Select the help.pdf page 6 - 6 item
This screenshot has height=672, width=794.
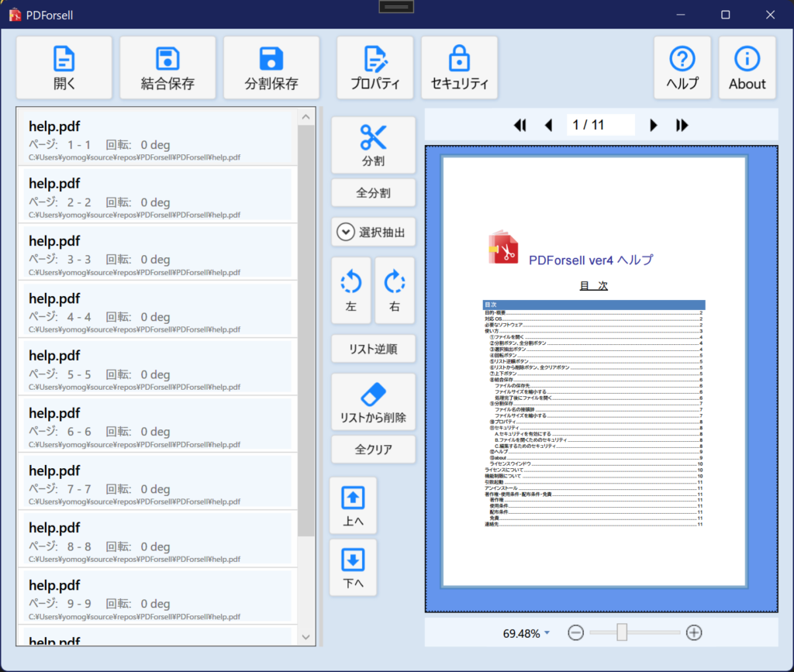click(157, 424)
